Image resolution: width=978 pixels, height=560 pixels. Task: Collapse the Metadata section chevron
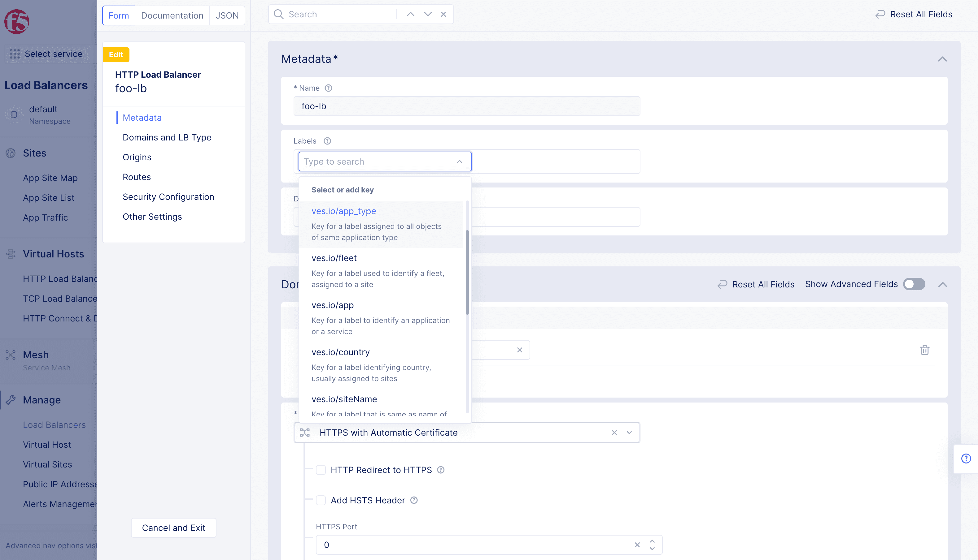tap(942, 59)
